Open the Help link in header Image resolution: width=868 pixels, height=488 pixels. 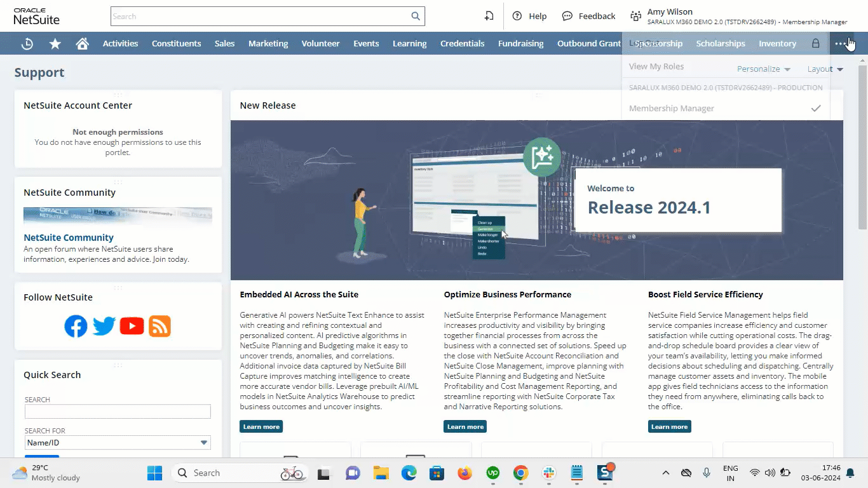pos(529,17)
